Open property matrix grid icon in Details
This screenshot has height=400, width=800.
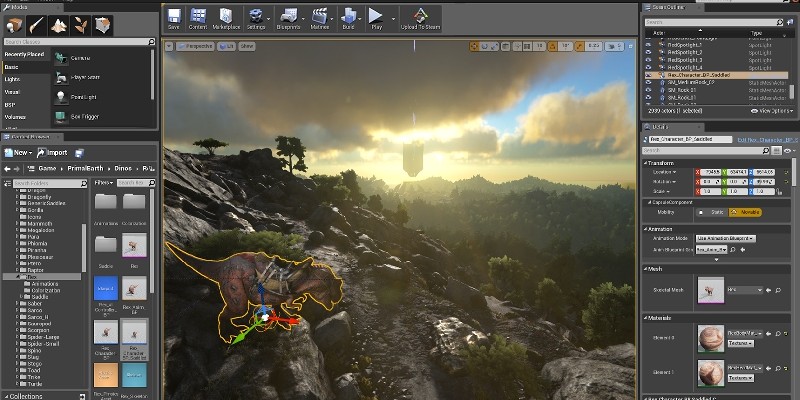point(777,151)
